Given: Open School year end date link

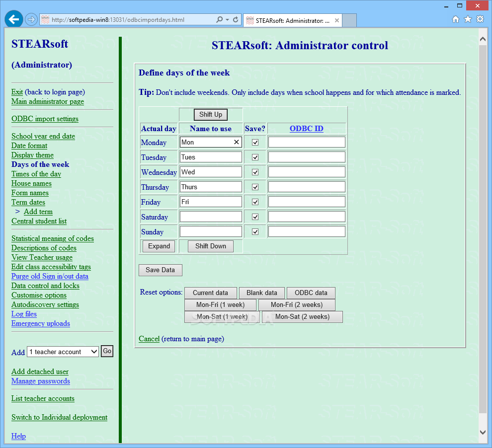Looking at the screenshot, I should pyautogui.click(x=43, y=136).
